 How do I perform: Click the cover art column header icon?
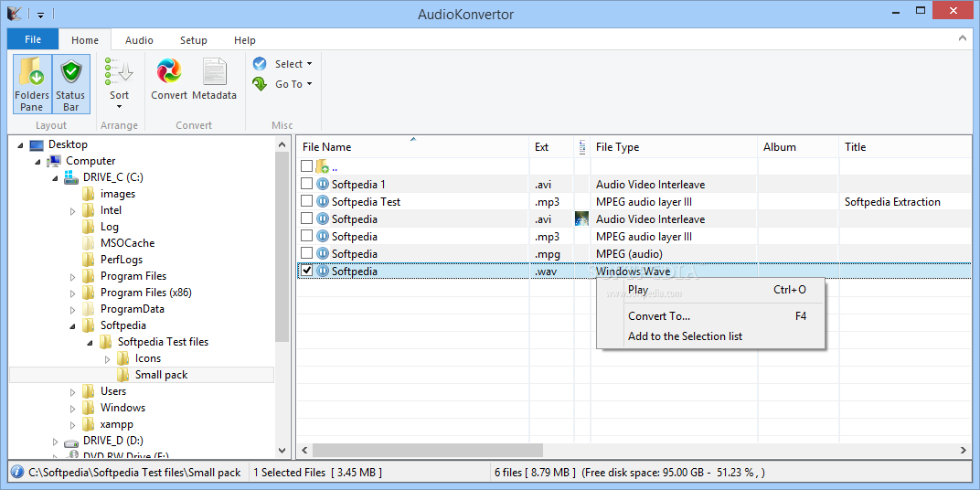[x=582, y=147]
